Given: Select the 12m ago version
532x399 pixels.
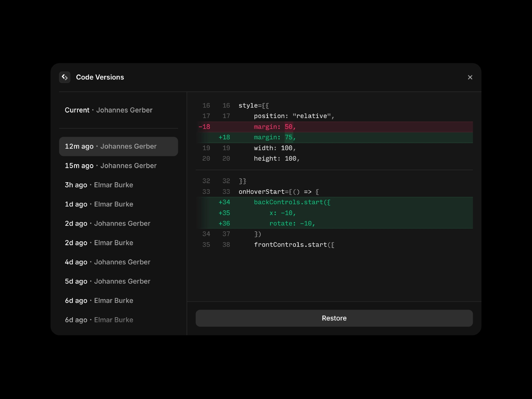Looking at the screenshot, I should tap(118, 146).
